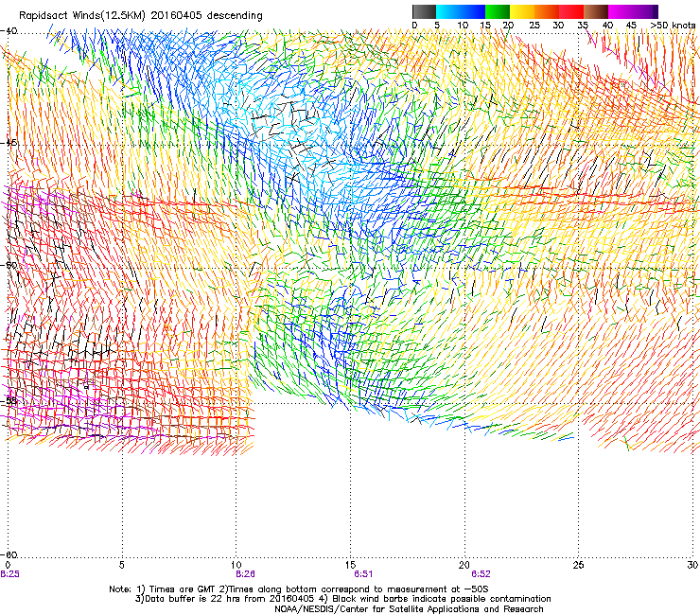Click the '-40' latitude axis label
This screenshot has width=700, height=615.
click(x=9, y=31)
